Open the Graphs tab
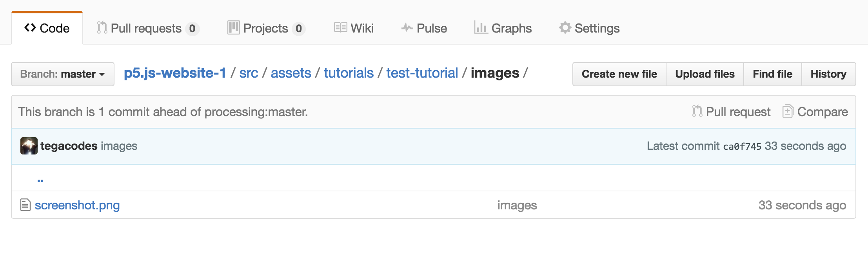The image size is (868, 258). click(x=503, y=28)
